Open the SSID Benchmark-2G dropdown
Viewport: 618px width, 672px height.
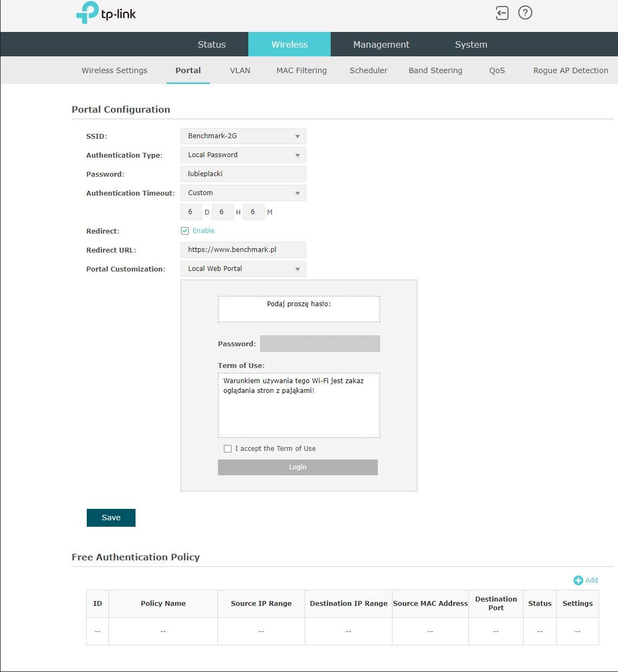click(x=243, y=136)
